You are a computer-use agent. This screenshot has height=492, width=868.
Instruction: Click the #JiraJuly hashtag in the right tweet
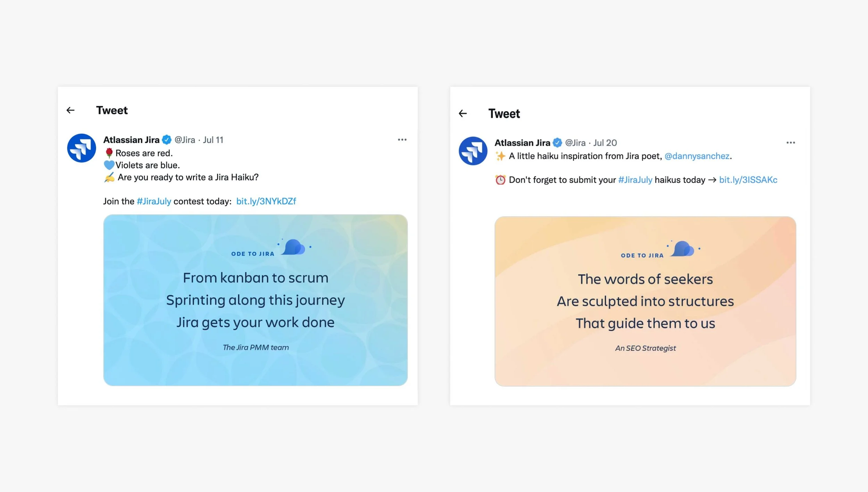(635, 180)
